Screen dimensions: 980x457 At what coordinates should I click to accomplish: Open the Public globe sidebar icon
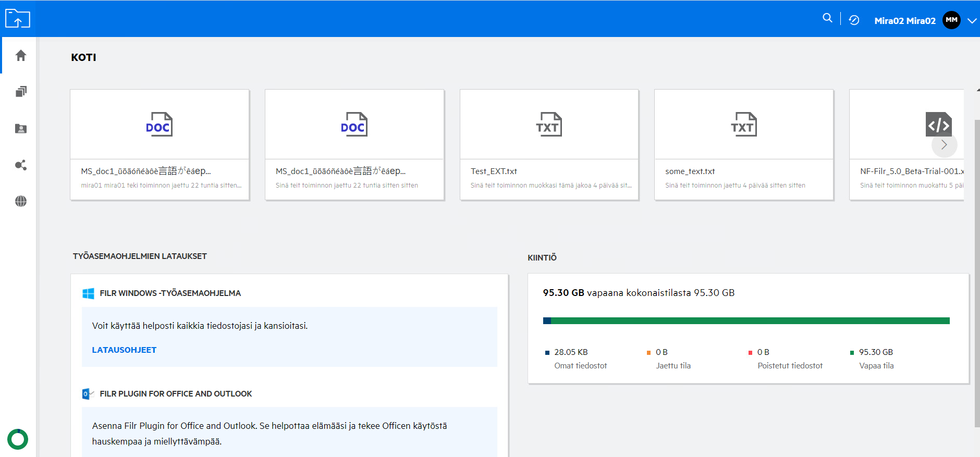pos(21,201)
